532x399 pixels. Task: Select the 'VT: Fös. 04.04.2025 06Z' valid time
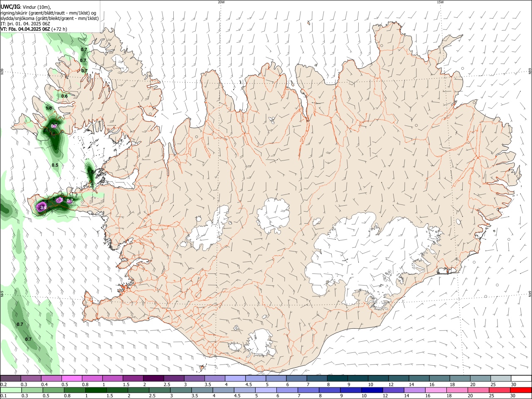pyautogui.click(x=25, y=29)
